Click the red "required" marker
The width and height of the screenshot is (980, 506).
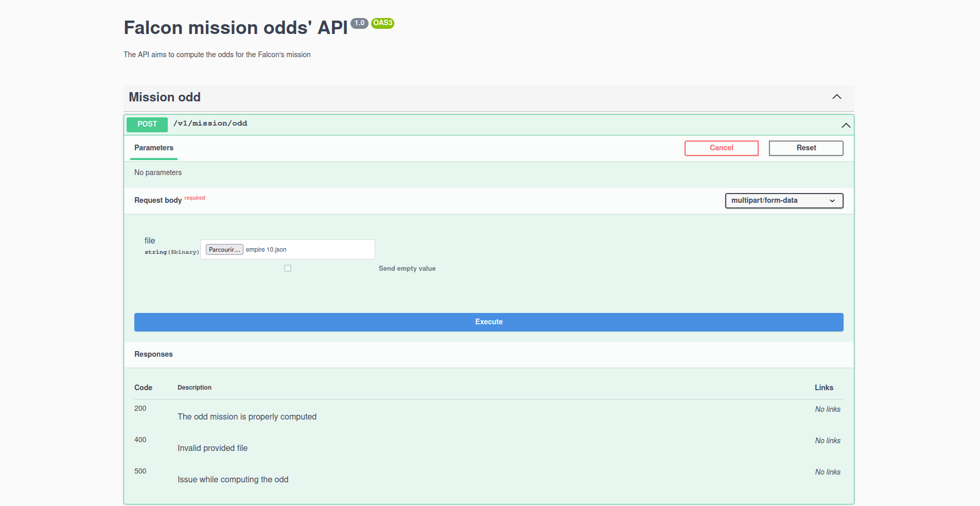pyautogui.click(x=195, y=198)
